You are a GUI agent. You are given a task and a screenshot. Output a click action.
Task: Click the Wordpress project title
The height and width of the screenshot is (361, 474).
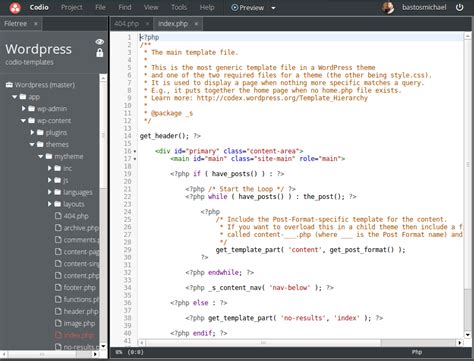[x=38, y=49]
